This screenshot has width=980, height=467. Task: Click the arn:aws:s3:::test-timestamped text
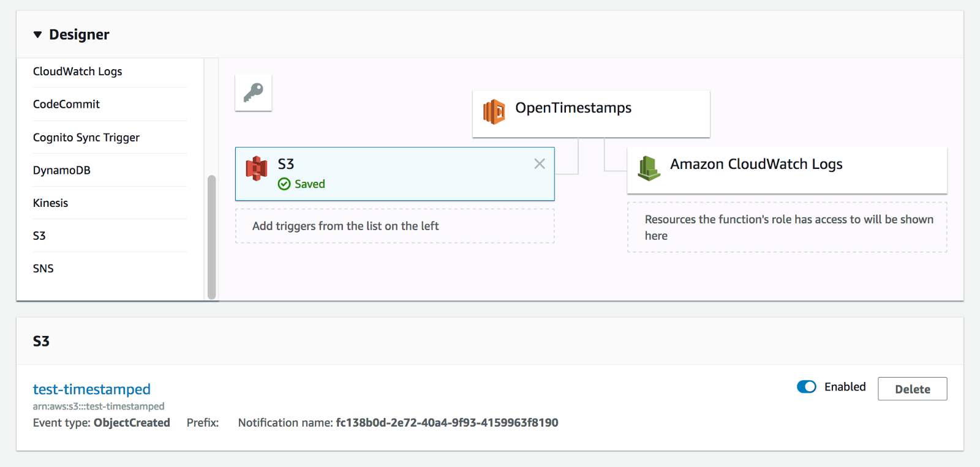coord(99,406)
